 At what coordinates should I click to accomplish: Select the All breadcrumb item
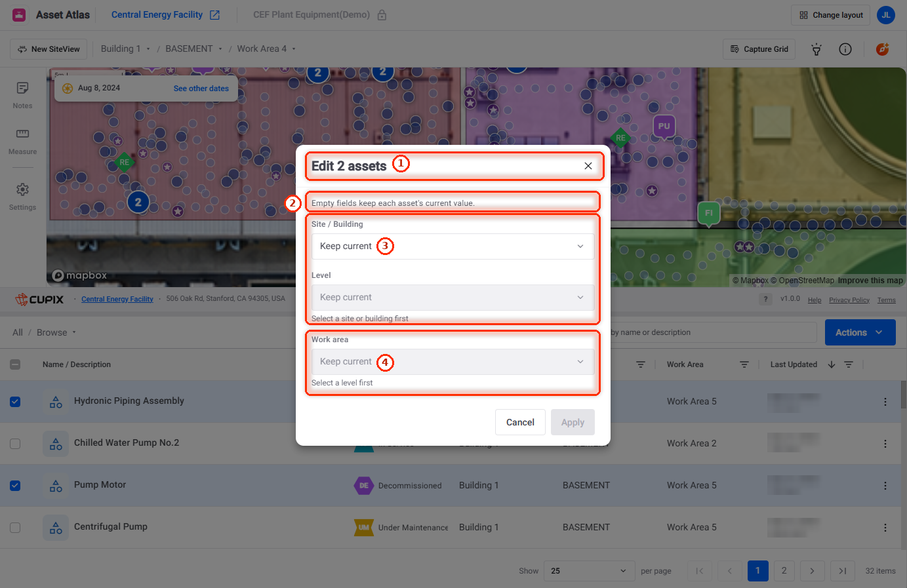18,332
